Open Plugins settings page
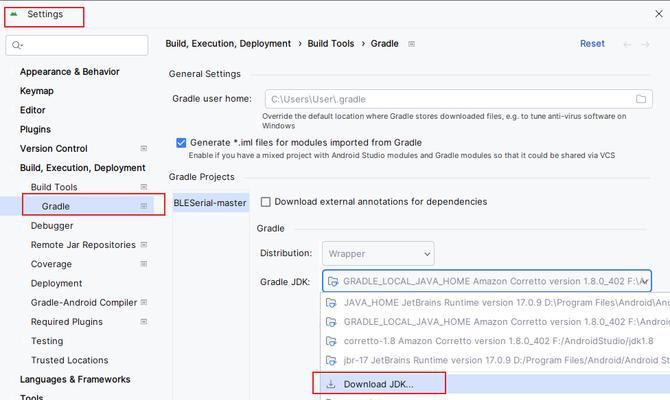 point(35,129)
